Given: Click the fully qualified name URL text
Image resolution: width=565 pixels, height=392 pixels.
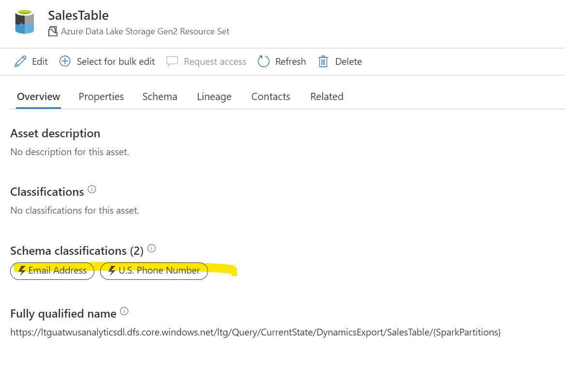Looking at the screenshot, I should pyautogui.click(x=255, y=332).
